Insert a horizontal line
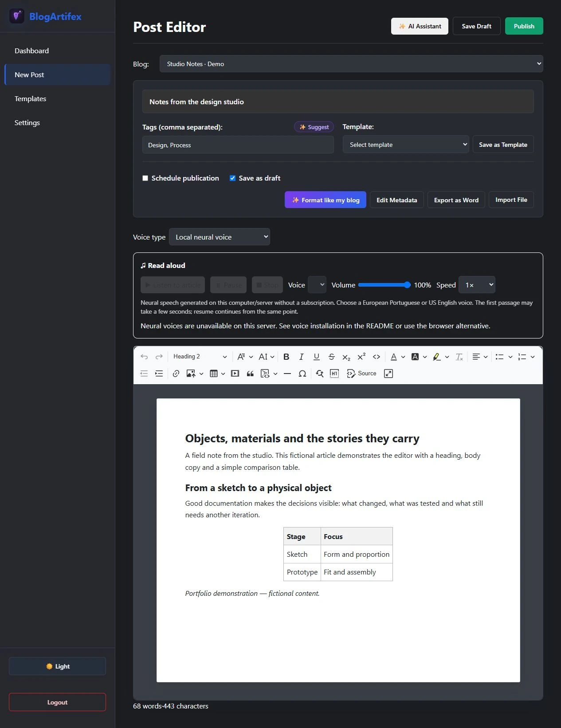This screenshot has width=561, height=728. click(x=287, y=374)
